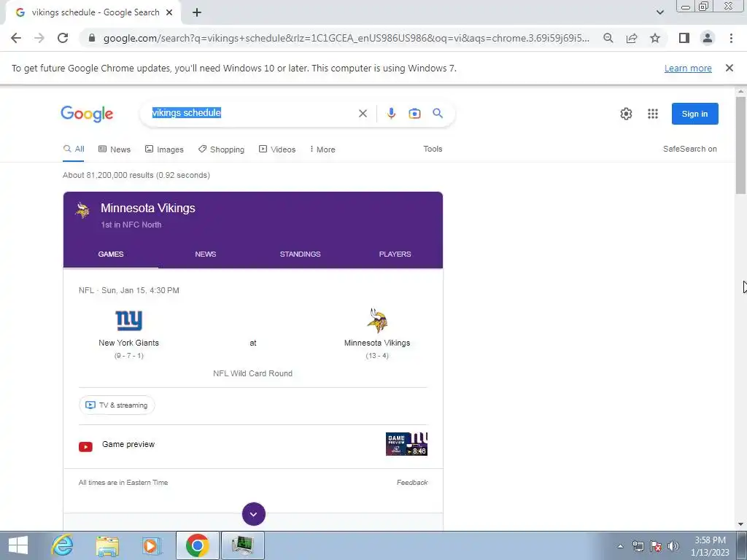Image resolution: width=747 pixels, height=560 pixels.
Task: Open tab search dropdown arrow
Action: (x=659, y=12)
